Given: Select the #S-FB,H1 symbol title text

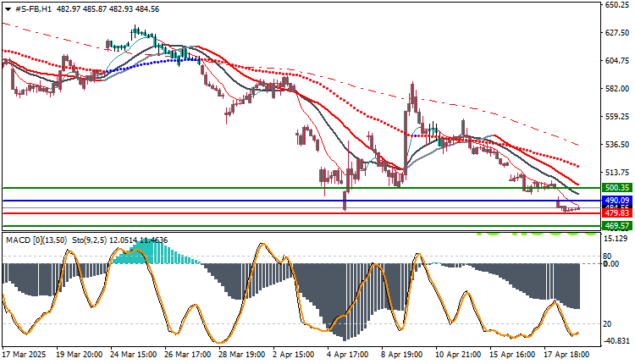Looking at the screenshot, I should 33,9.
